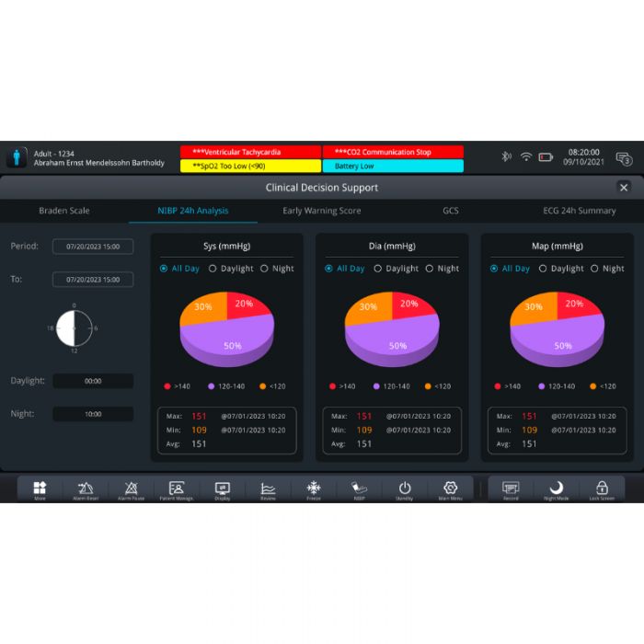Start NIBP measurement from the toolbar
The width and height of the screenshot is (644, 644).
tap(359, 489)
